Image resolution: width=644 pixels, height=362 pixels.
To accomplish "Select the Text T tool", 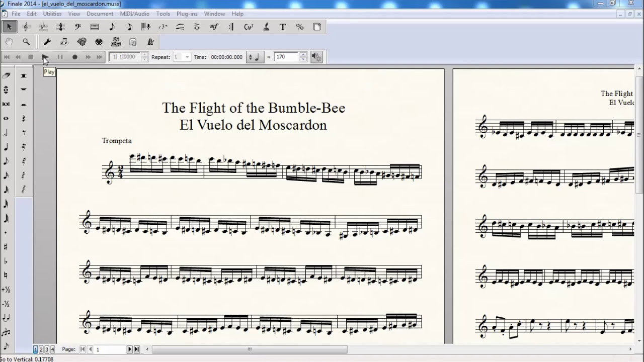I will click(282, 27).
